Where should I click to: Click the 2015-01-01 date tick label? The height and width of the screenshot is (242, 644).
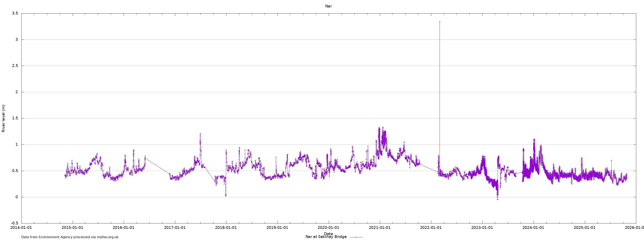point(72,228)
